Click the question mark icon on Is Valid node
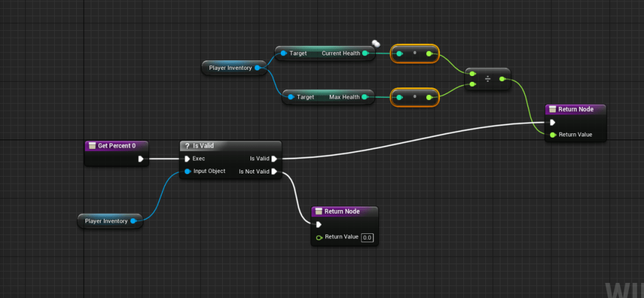The image size is (644, 298). tap(188, 146)
